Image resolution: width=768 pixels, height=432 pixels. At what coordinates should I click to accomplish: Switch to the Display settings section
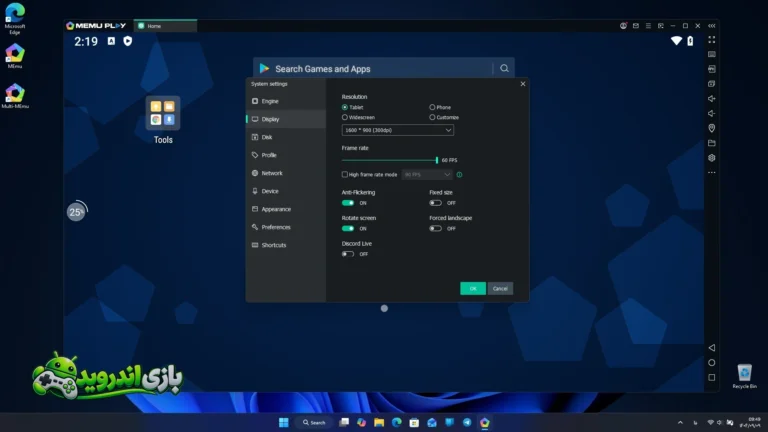286,119
